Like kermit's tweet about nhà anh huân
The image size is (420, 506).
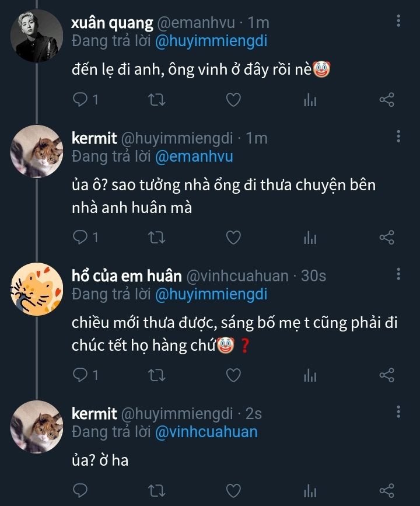[233, 238]
